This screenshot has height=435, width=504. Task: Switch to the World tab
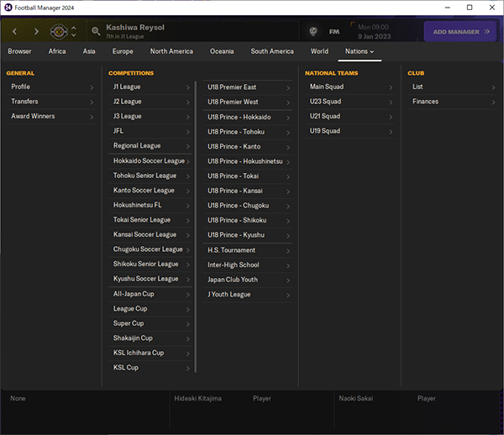(x=319, y=51)
